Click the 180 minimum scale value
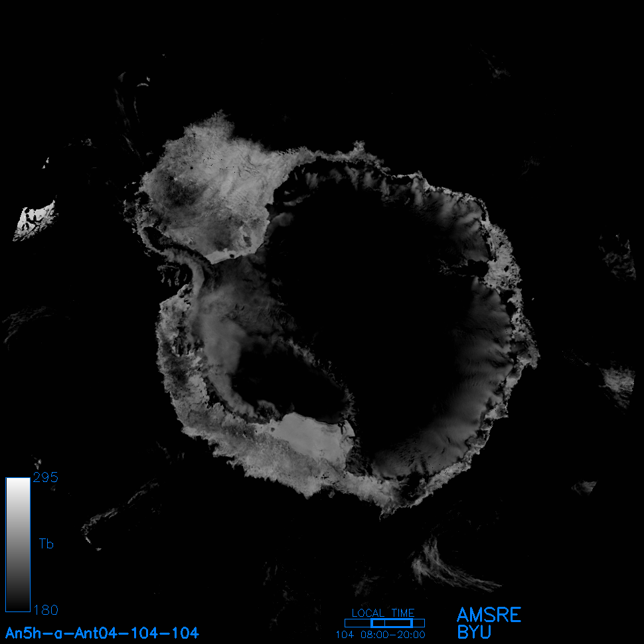 (x=46, y=610)
